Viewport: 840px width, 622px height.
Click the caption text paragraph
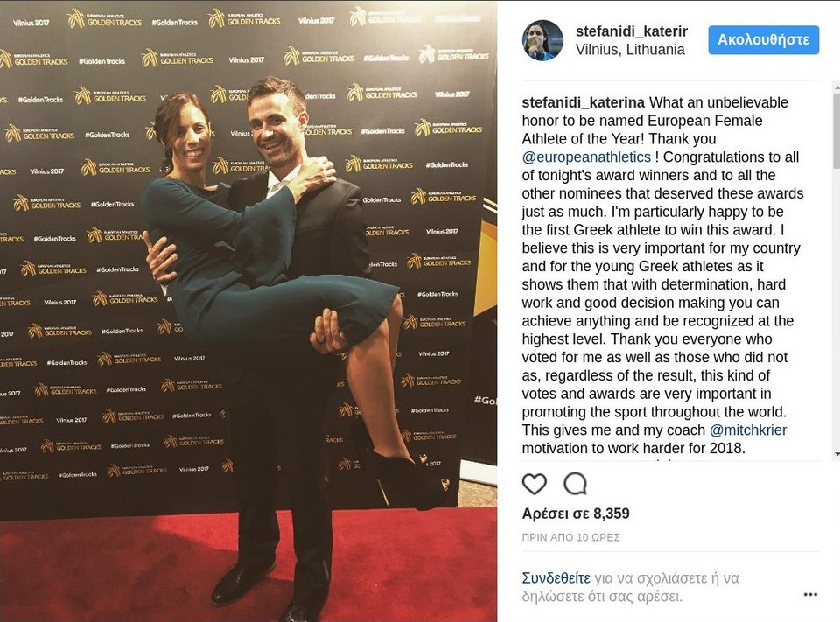click(662, 276)
